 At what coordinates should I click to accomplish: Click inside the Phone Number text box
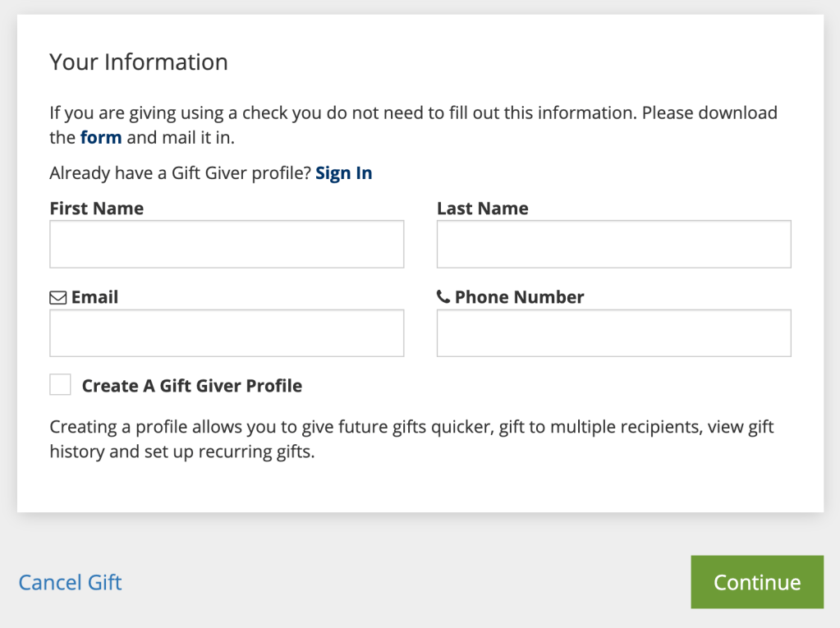click(x=613, y=332)
